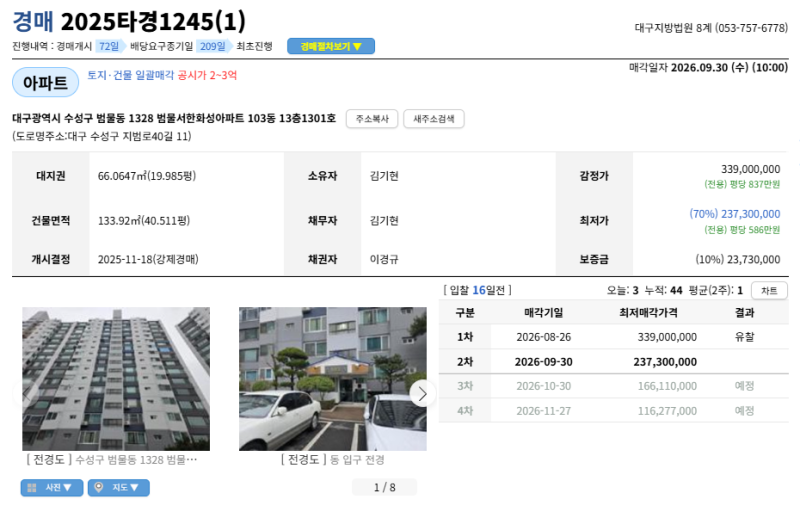Click the 건물면적 133.92㎡ value
800x524 pixels.
click(x=144, y=220)
